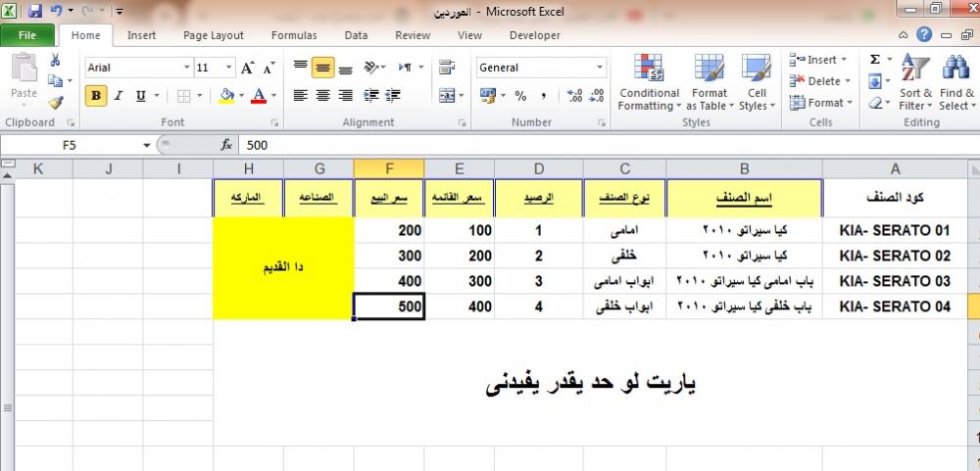Click the Copy icon in Clipboard group
The height and width of the screenshot is (471, 980).
56,81
